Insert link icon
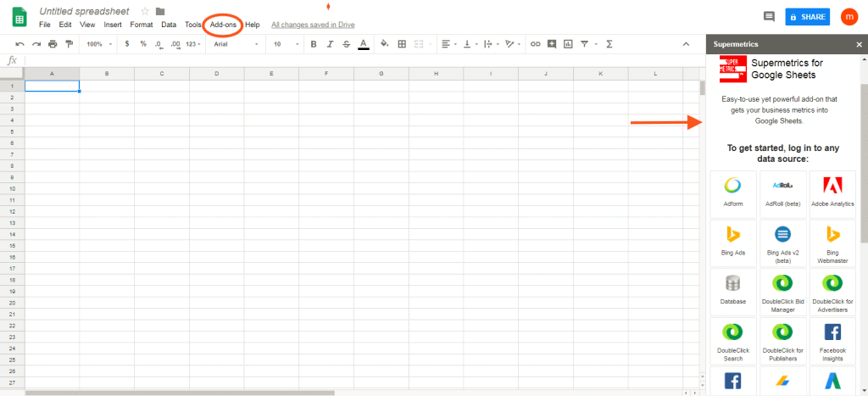This screenshot has height=396, width=868. coord(536,44)
